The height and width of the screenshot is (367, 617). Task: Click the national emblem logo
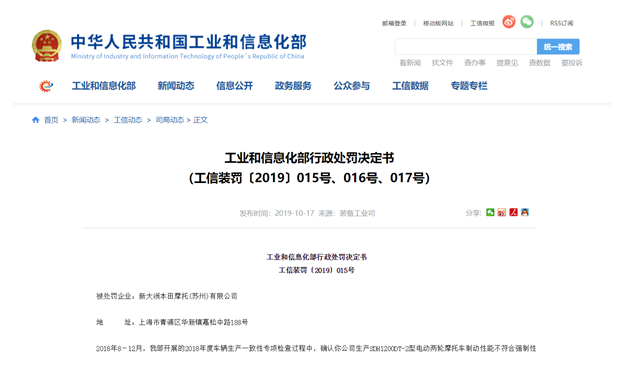click(x=47, y=46)
